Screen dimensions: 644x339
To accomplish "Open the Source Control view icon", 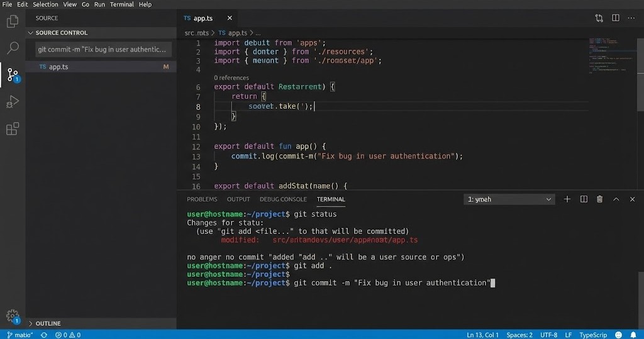I will point(13,75).
